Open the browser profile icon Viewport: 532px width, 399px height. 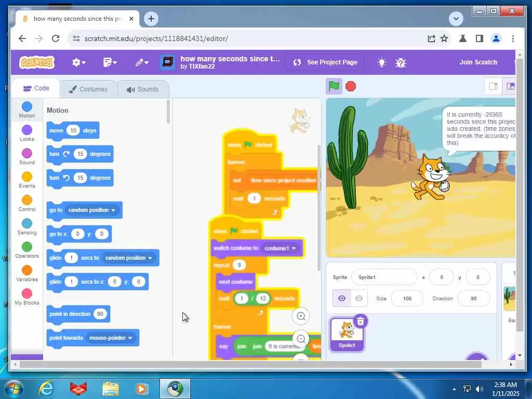[x=496, y=38]
